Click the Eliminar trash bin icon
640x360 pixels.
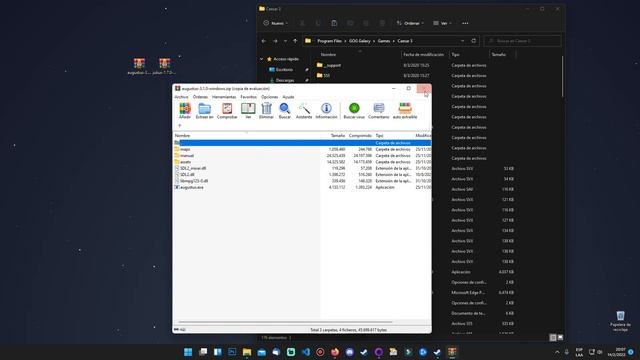click(x=266, y=111)
